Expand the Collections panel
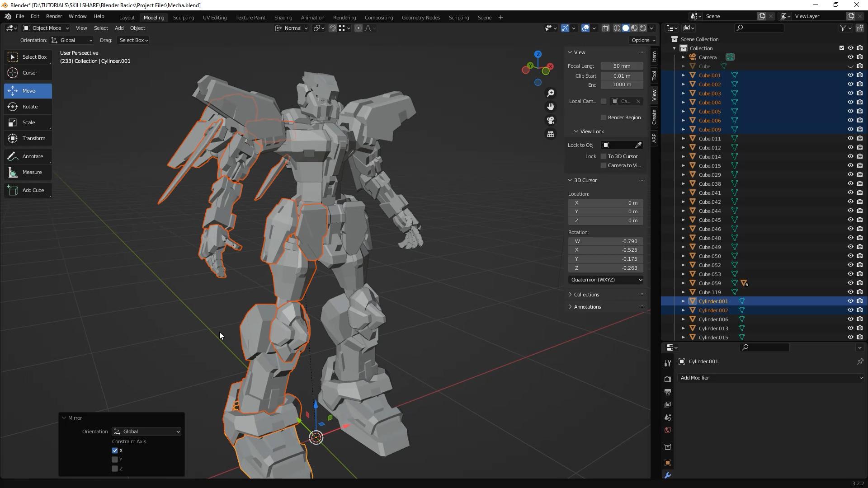The width and height of the screenshot is (868, 488). tap(586, 295)
